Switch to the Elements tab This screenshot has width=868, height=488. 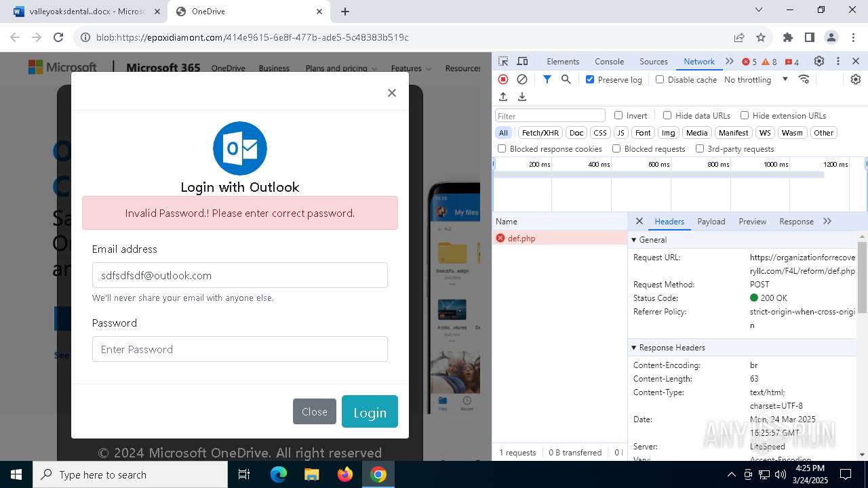tap(563, 61)
